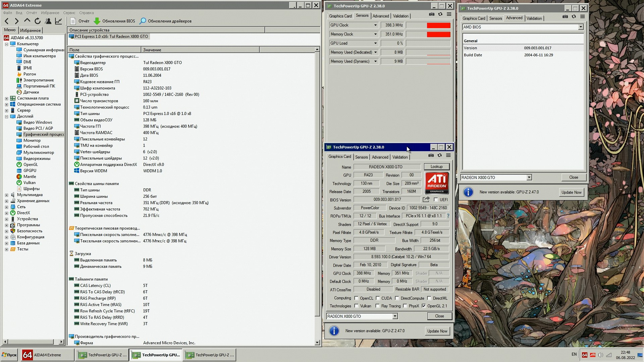
Task: Open GPU Clock sensor dropdown arrow
Action: point(375,25)
